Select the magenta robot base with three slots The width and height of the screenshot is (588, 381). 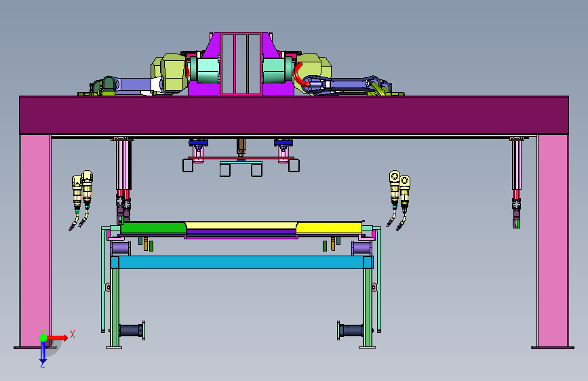(241, 64)
